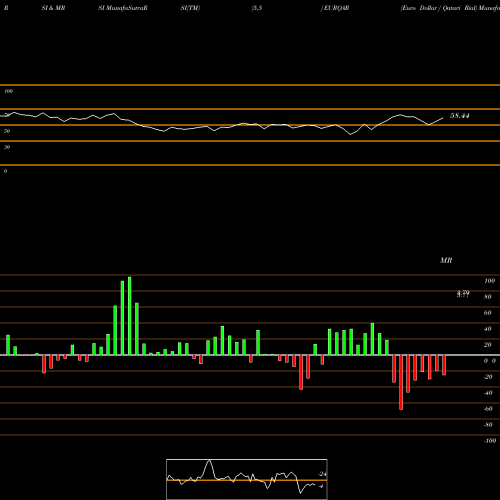Click the -24 value in mini chart

323,474
